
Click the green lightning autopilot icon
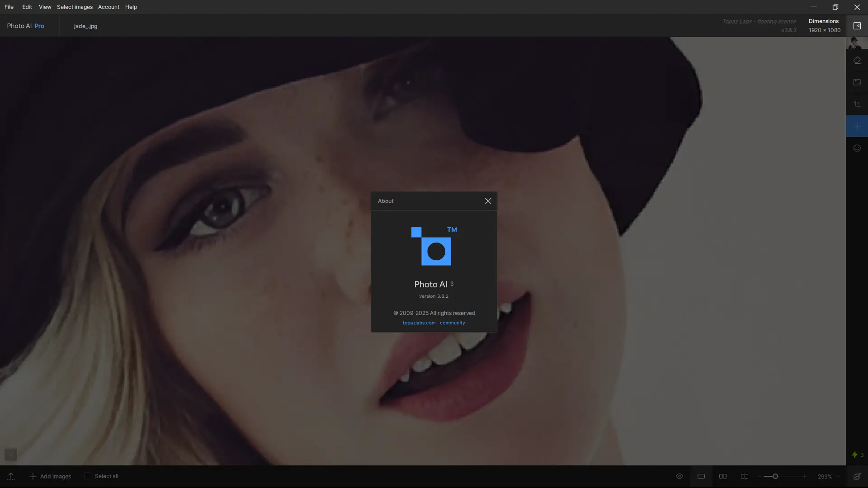(854, 455)
